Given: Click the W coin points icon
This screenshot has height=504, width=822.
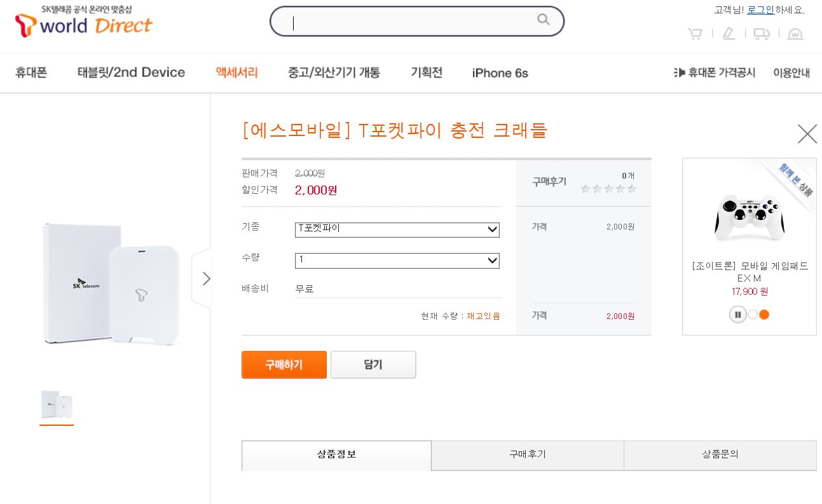Looking at the screenshot, I should click(795, 34).
